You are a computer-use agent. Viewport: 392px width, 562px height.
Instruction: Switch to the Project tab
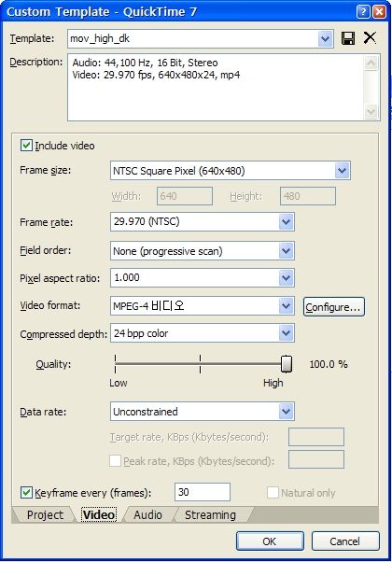click(45, 515)
